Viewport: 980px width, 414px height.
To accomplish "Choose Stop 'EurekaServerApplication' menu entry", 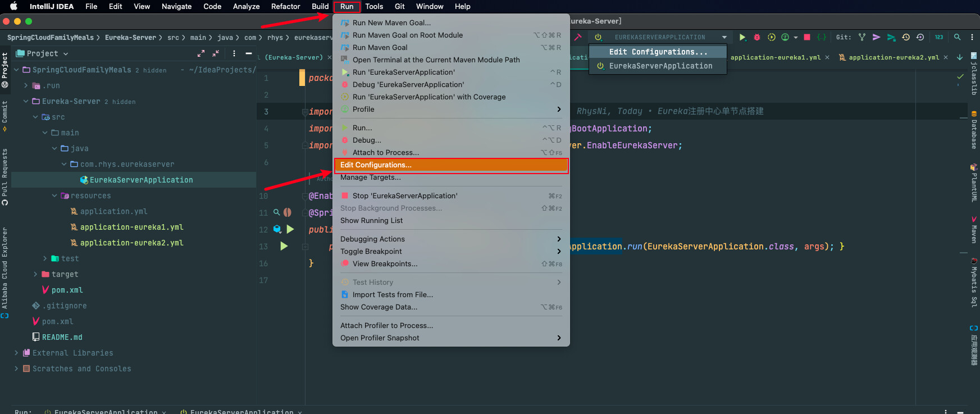I will 451,195.
